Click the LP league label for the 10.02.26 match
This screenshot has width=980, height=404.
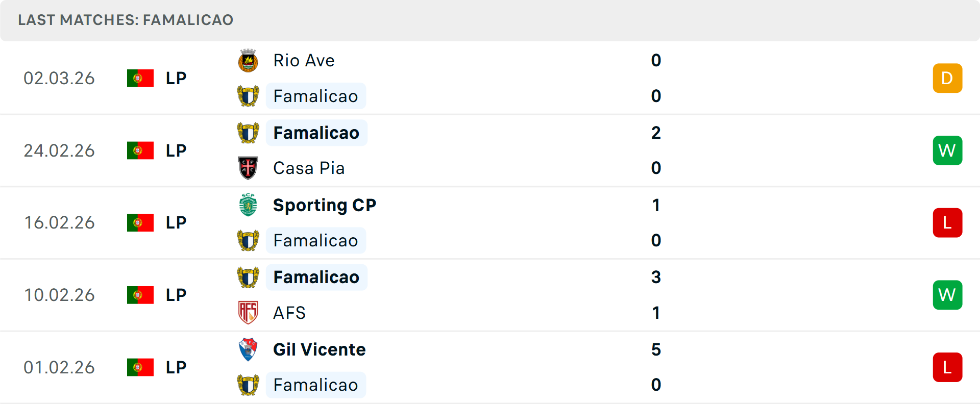tap(176, 295)
